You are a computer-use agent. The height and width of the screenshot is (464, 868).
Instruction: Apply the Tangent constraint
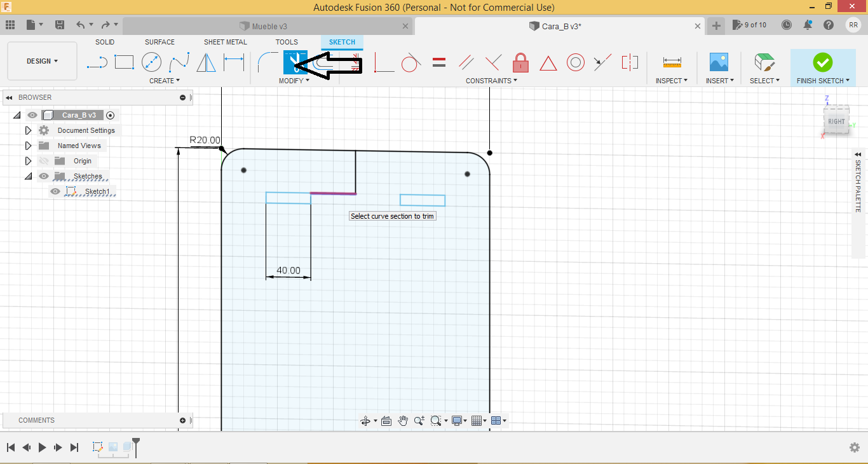411,62
